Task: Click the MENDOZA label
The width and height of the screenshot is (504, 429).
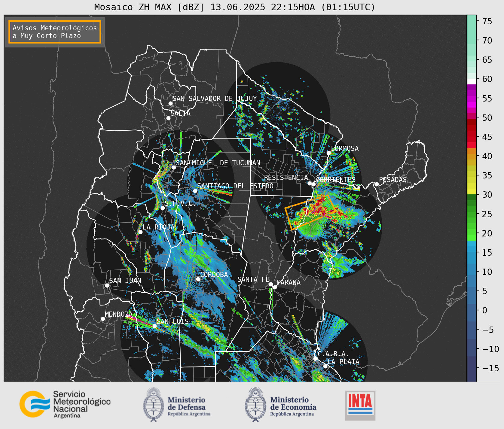Action: click(119, 314)
